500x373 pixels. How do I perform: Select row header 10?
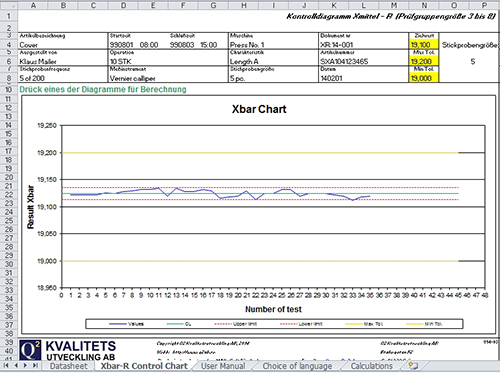(8, 90)
